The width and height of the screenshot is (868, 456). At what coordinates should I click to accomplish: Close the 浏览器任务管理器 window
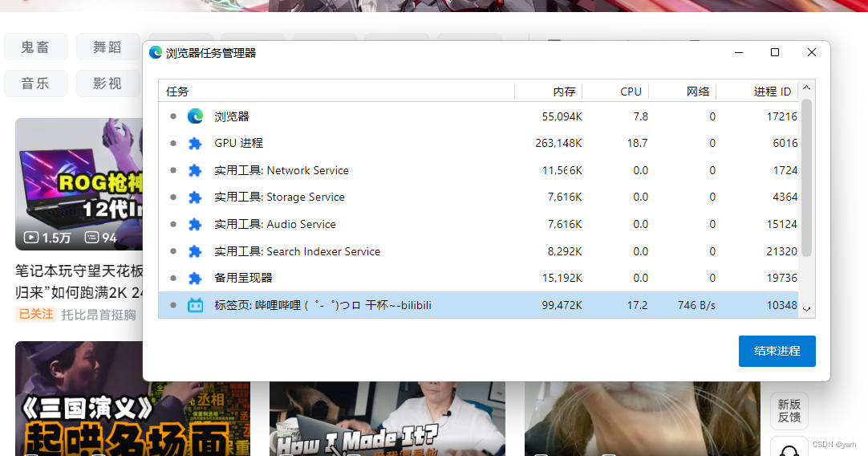click(x=812, y=52)
